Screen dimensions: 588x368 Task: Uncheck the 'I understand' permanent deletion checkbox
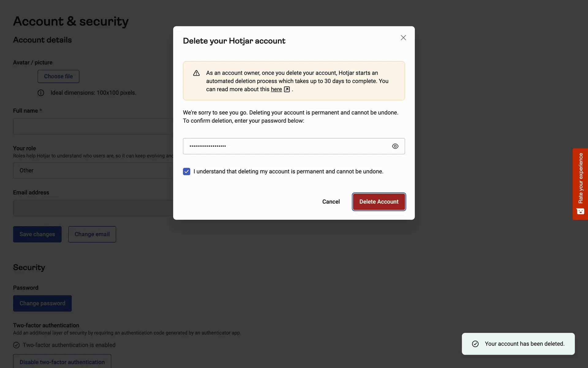click(x=187, y=171)
